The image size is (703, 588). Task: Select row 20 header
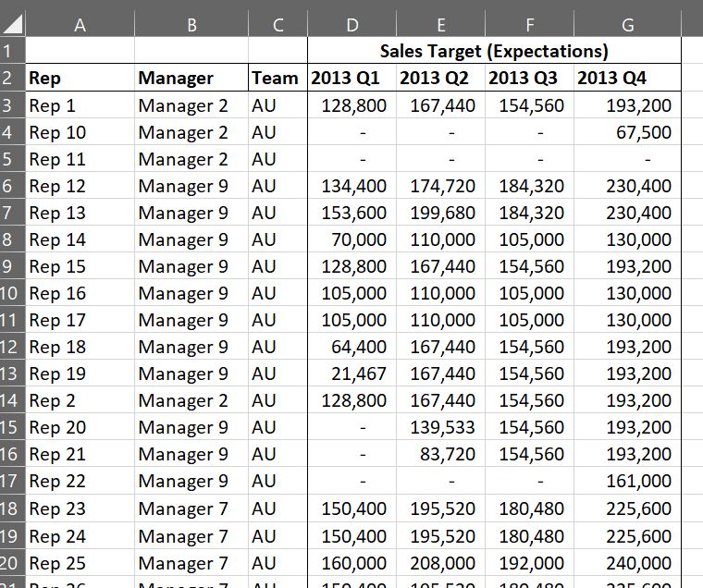[13, 563]
